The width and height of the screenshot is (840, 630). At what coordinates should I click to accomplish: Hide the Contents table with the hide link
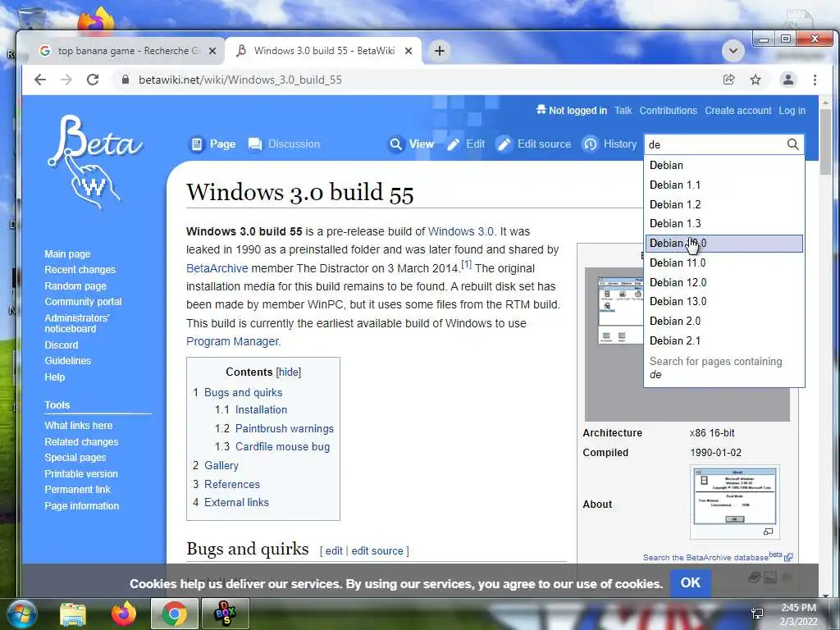(289, 372)
